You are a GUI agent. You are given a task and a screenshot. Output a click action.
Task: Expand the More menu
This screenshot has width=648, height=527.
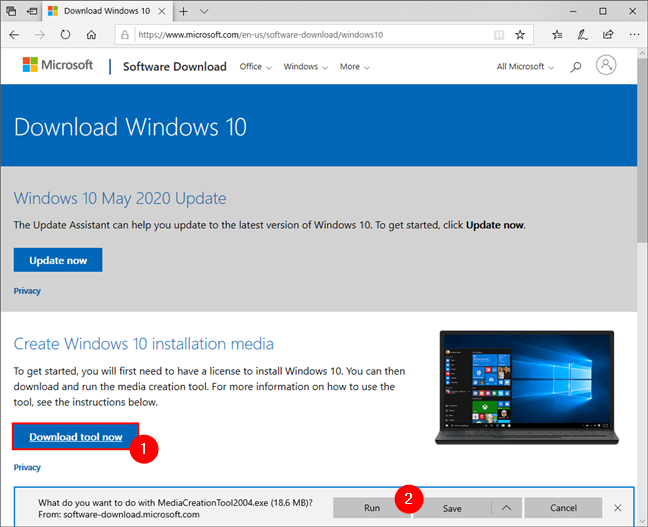(355, 67)
